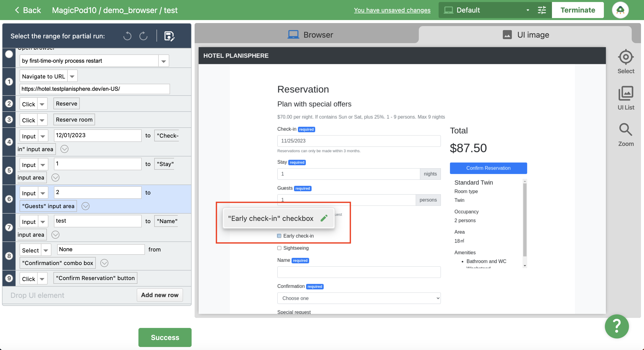Edit the Early check-in checkbox name pencil
The image size is (644, 350).
[324, 218]
